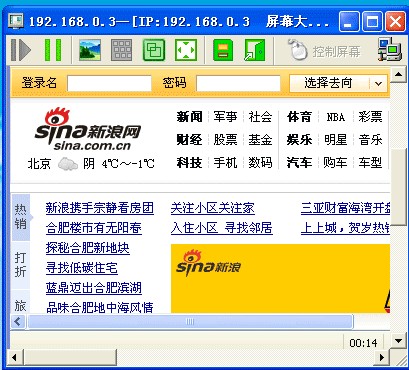This screenshot has width=409, height=370.
Task: Open link 关注小区关注家
Action: [213, 208]
